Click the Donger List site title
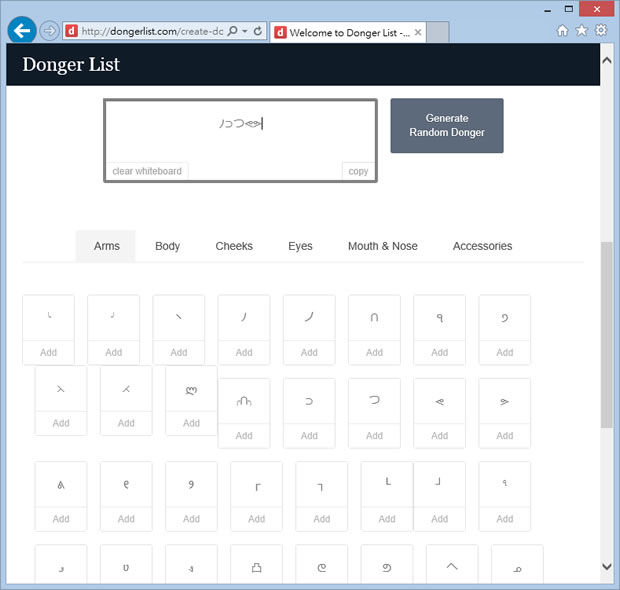Image resolution: width=620 pixels, height=590 pixels. click(71, 64)
